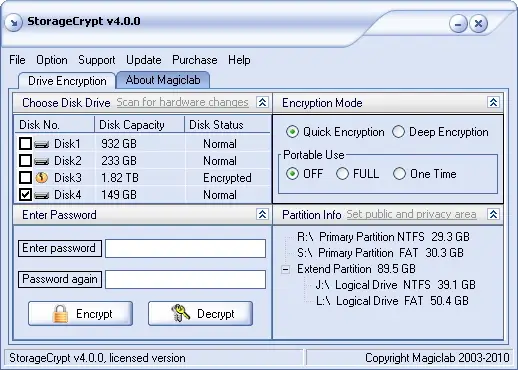
Task: Select the S:\ Primary Partition FAT entry
Action: click(380, 253)
